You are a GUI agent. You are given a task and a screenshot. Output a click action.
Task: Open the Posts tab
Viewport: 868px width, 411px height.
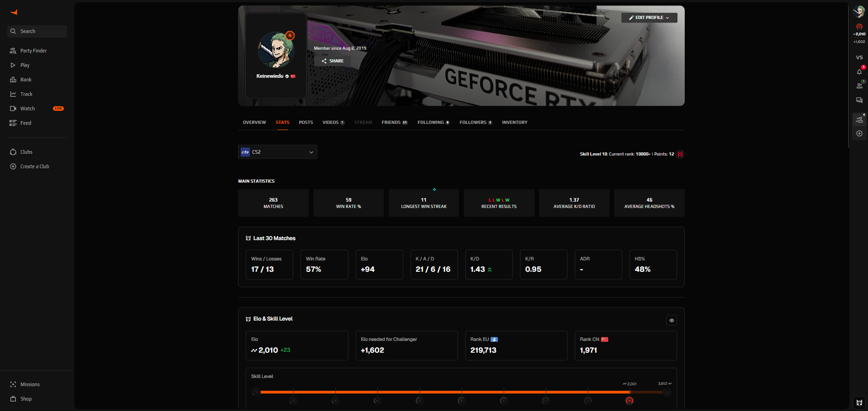pos(306,123)
